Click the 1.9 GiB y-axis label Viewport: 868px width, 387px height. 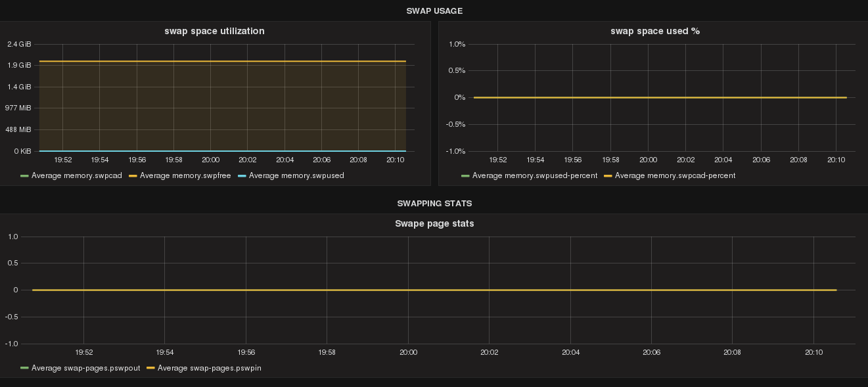[x=19, y=66]
